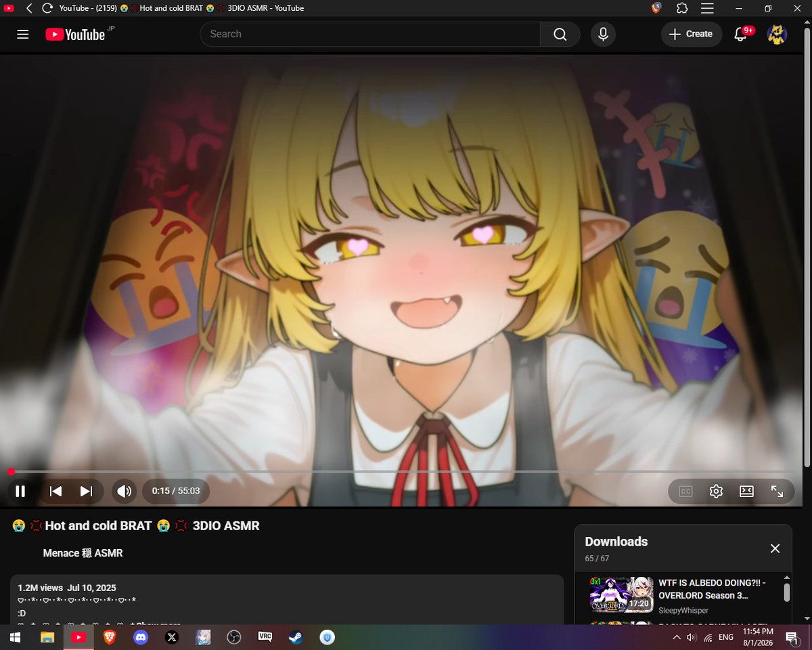Open Discord from the taskbar

coord(140,637)
